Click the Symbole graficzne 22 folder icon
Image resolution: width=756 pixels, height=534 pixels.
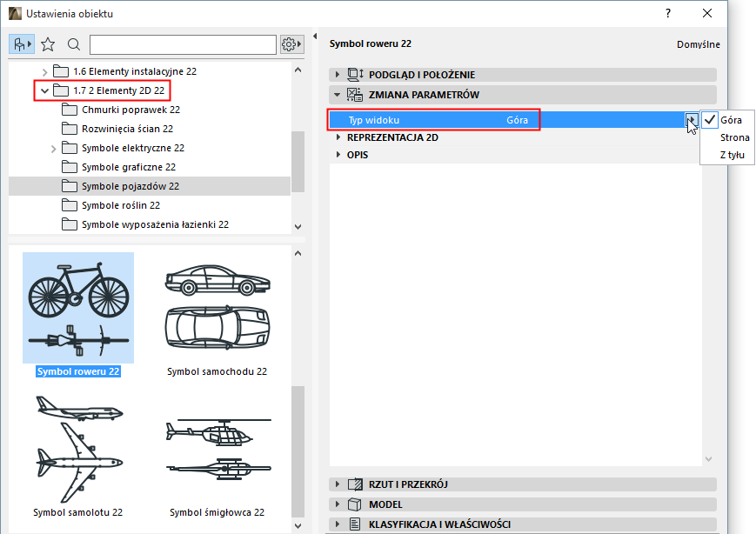tap(70, 167)
